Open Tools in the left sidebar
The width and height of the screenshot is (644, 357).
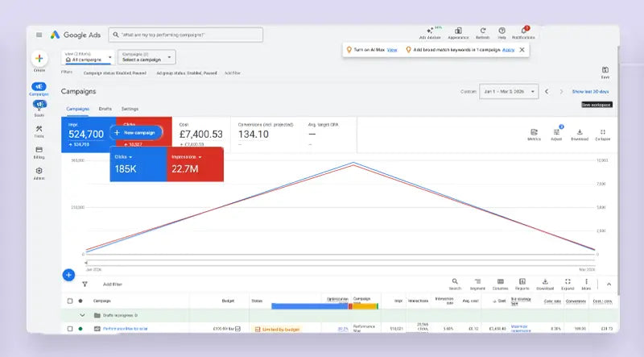coord(39,131)
